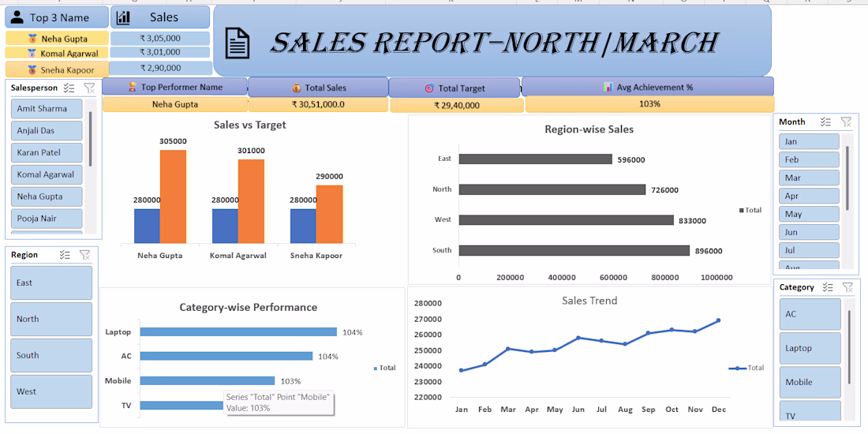868x434 pixels.
Task: Click target icon in Total Target header
Action: pyautogui.click(x=429, y=88)
